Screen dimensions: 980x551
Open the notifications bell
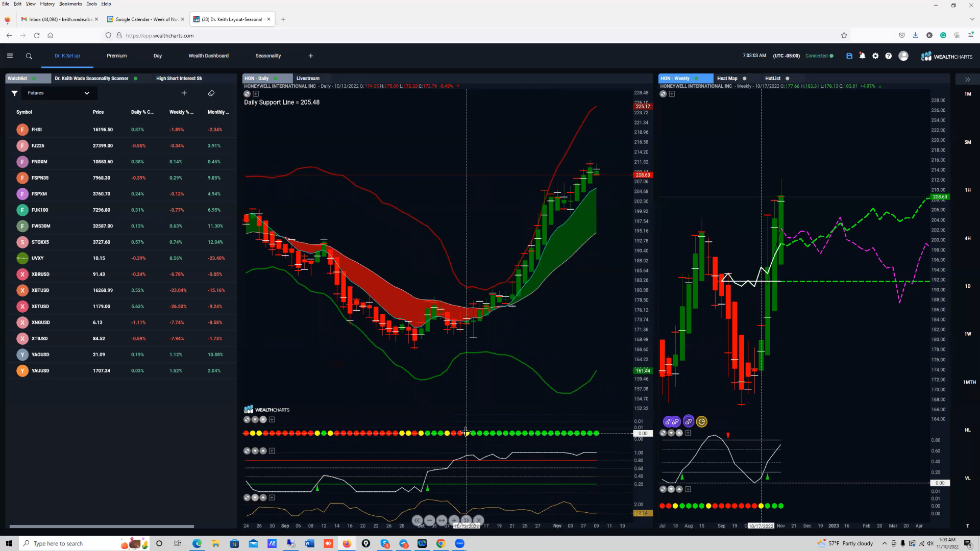click(x=862, y=56)
